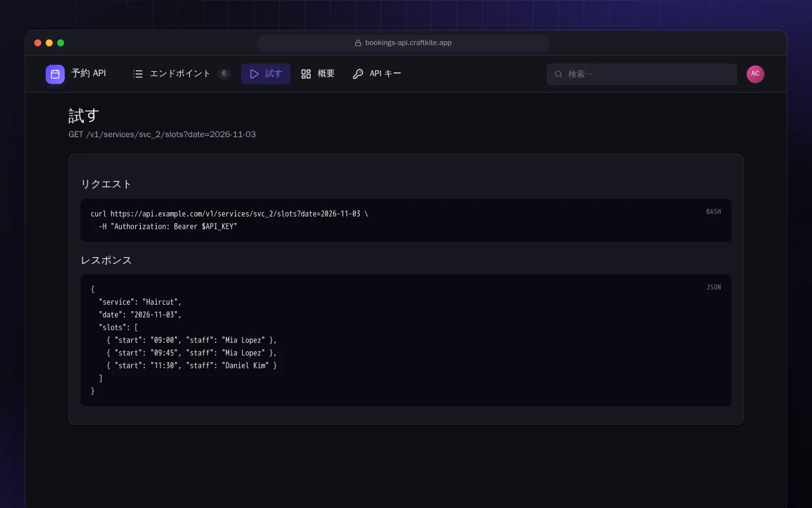This screenshot has width=812, height=508.
Task: Close the browser window with the red button
Action: (37, 43)
